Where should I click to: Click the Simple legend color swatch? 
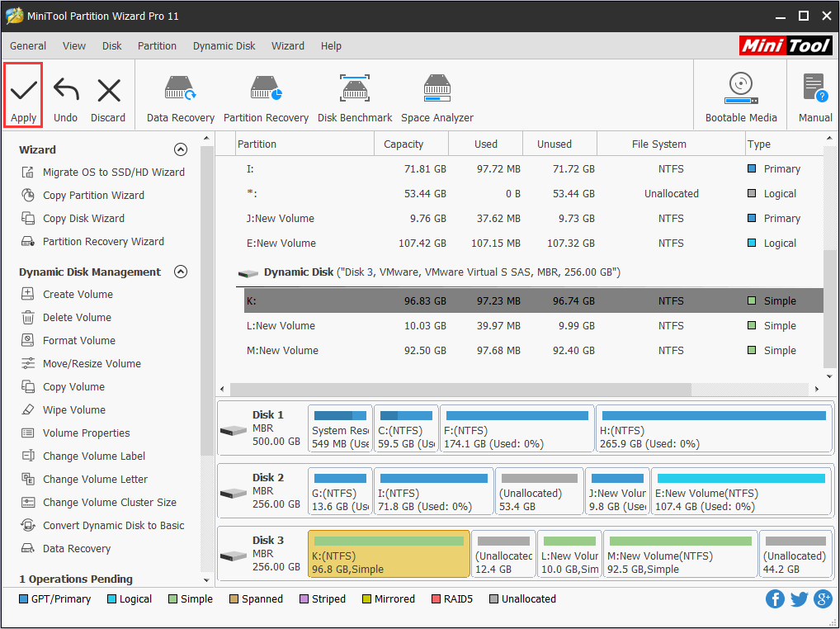pos(172,599)
